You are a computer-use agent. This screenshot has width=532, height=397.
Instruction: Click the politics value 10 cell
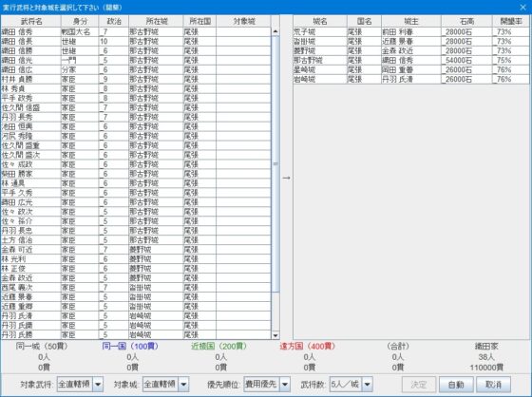point(114,42)
